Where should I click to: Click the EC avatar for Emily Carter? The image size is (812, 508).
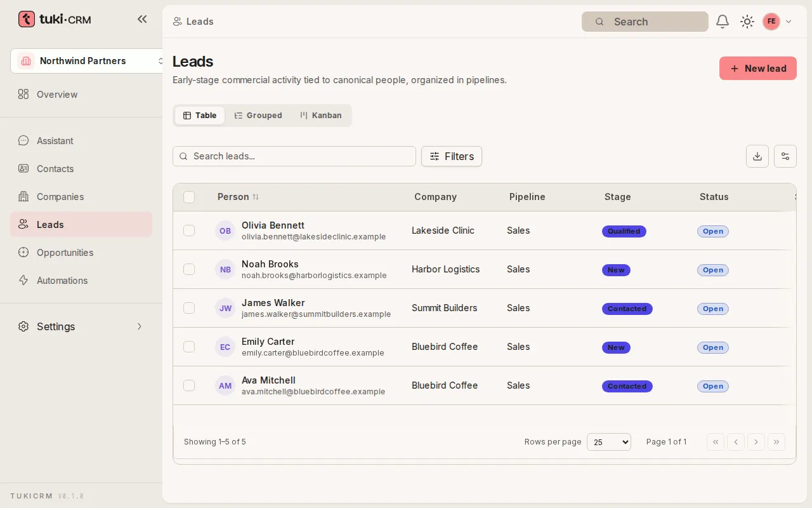[x=225, y=347]
